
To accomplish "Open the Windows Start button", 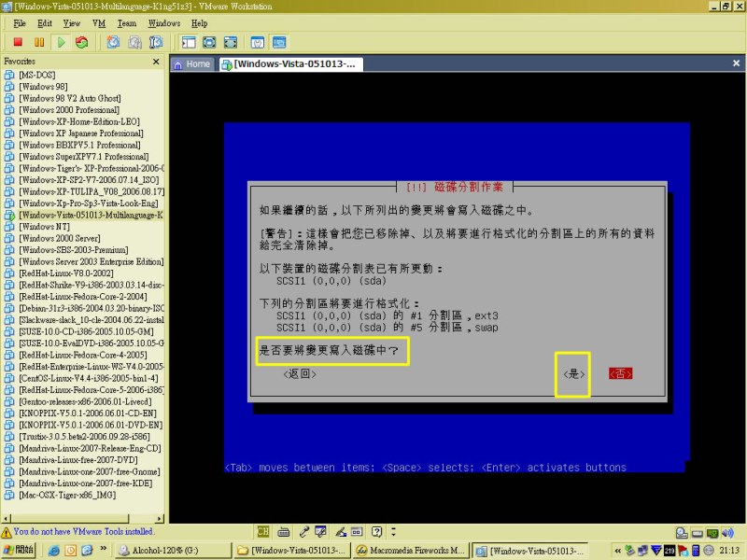I will [19, 550].
